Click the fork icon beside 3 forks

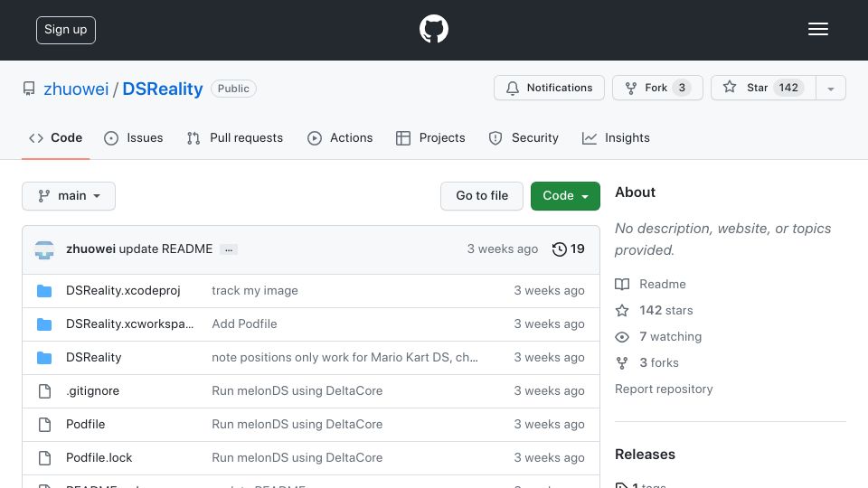[622, 363]
